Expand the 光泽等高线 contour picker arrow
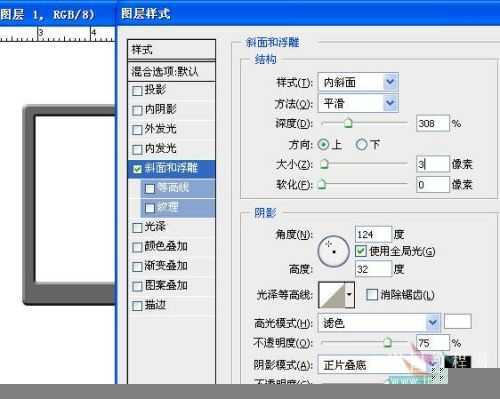500x399 pixels. (349, 295)
